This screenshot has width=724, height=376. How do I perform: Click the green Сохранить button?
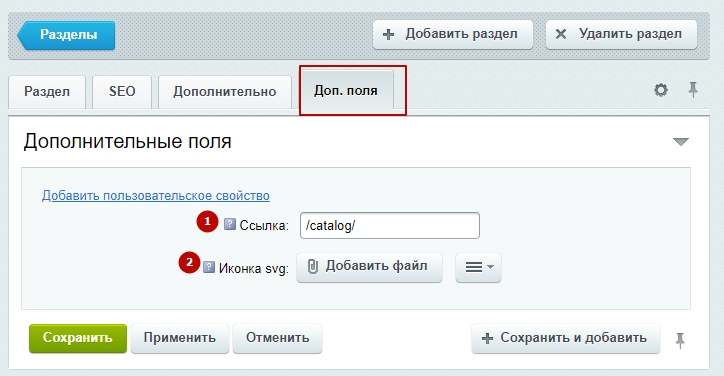78,338
